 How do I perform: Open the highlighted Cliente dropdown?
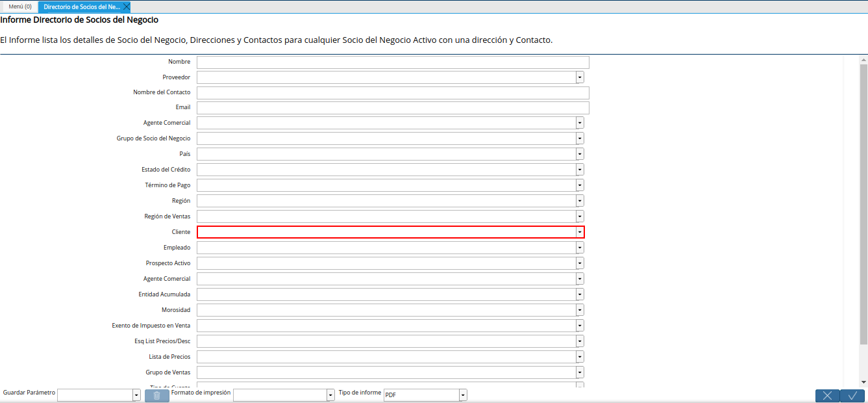580,232
